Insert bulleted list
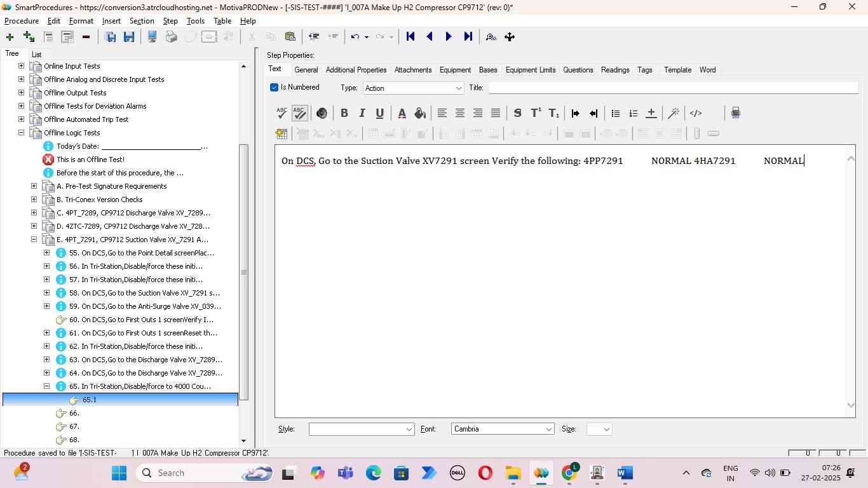The height and width of the screenshot is (488, 868). point(615,113)
